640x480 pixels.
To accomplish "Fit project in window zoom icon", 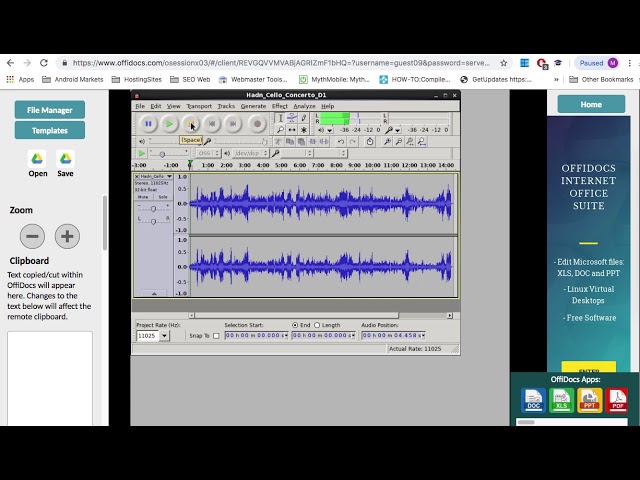I will 422,142.
